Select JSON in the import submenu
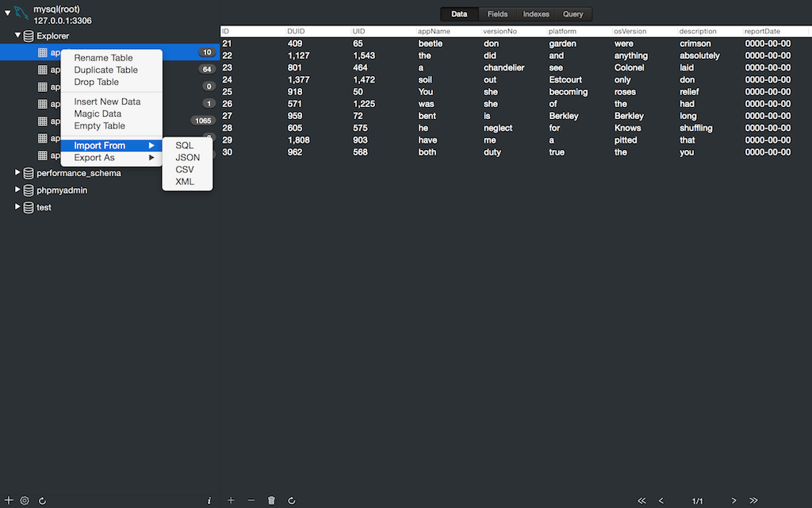This screenshot has height=508, width=812. [x=187, y=158]
